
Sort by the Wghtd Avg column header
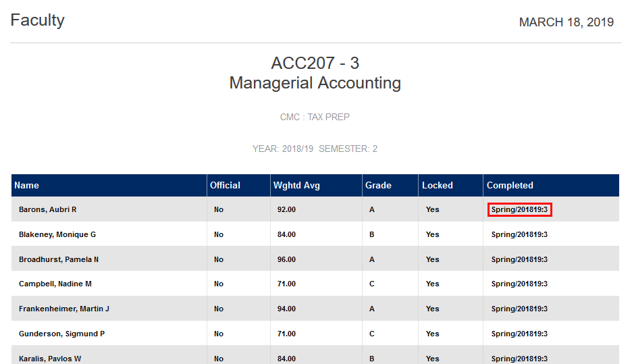[x=296, y=186]
